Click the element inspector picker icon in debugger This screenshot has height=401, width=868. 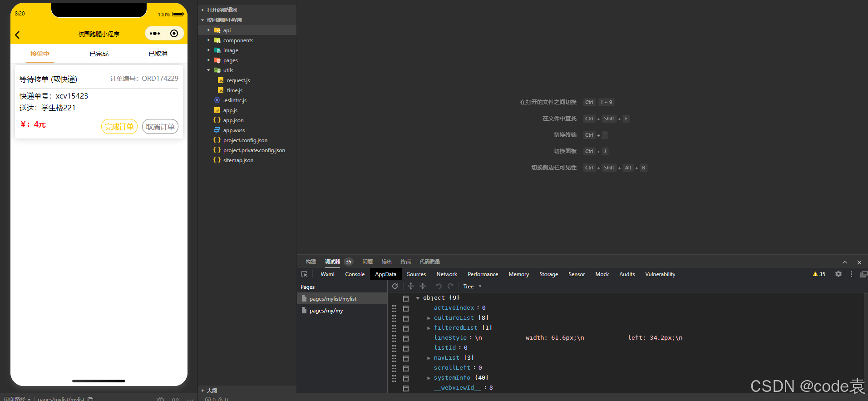point(305,274)
